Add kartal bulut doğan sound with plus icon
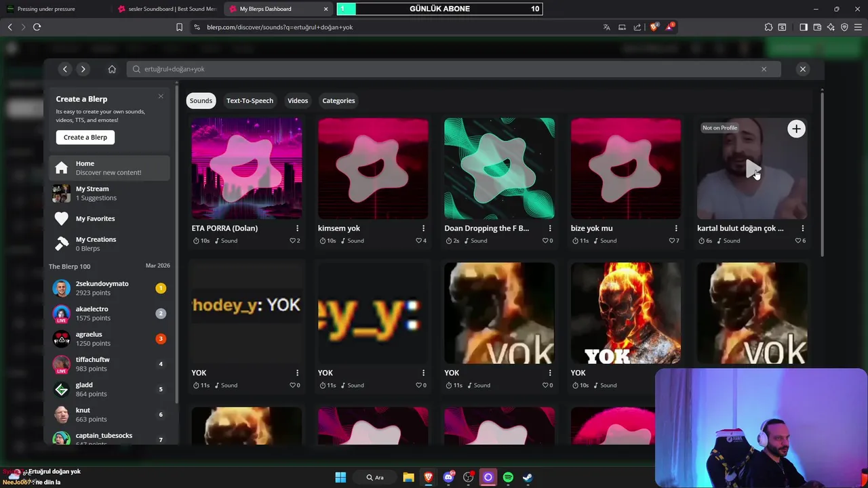The width and height of the screenshot is (868, 488). tap(796, 129)
